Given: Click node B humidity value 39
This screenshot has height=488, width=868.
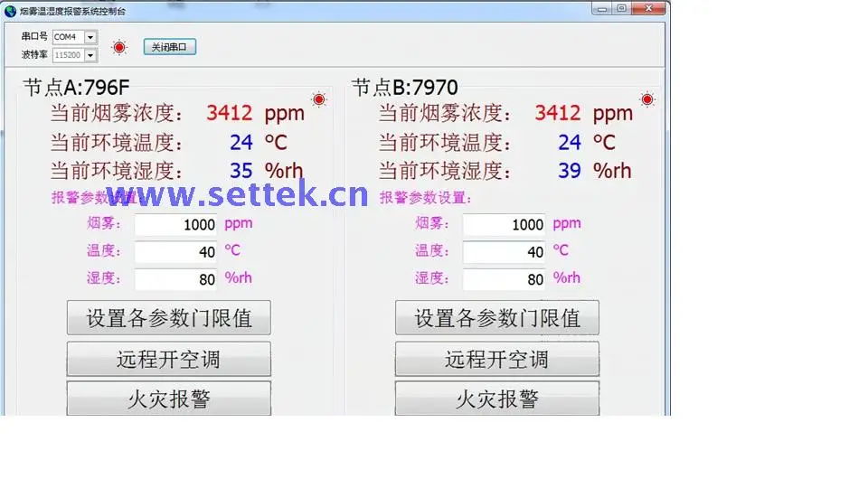Looking at the screenshot, I should tap(570, 171).
